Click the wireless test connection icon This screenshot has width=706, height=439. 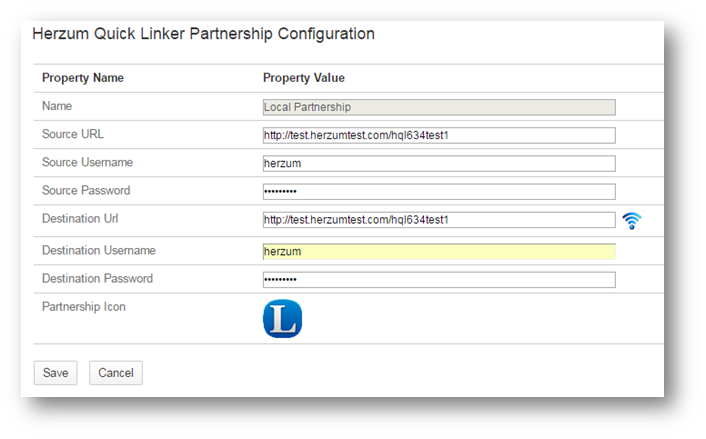pos(631,221)
